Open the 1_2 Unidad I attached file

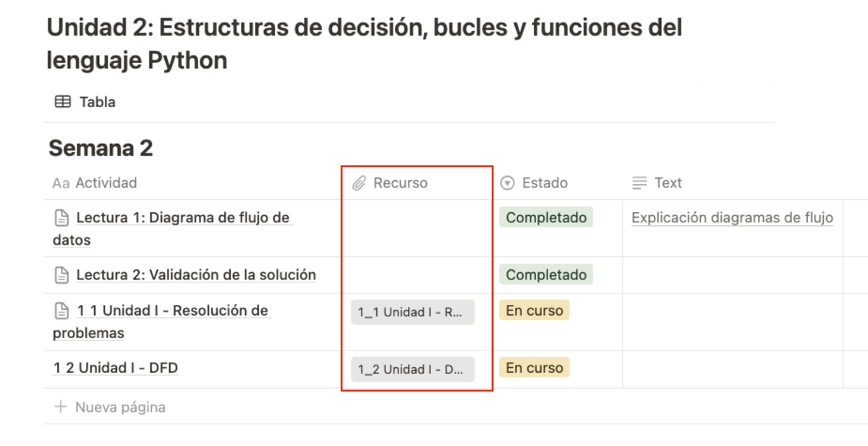pos(412,369)
